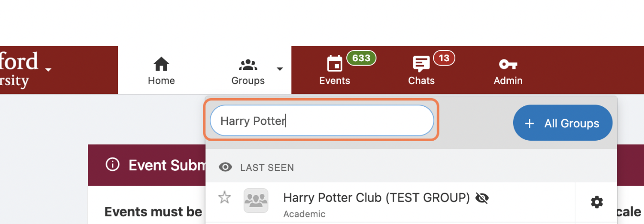Open settings gear for Harry Potter Club
The image size is (644, 224).
(597, 202)
